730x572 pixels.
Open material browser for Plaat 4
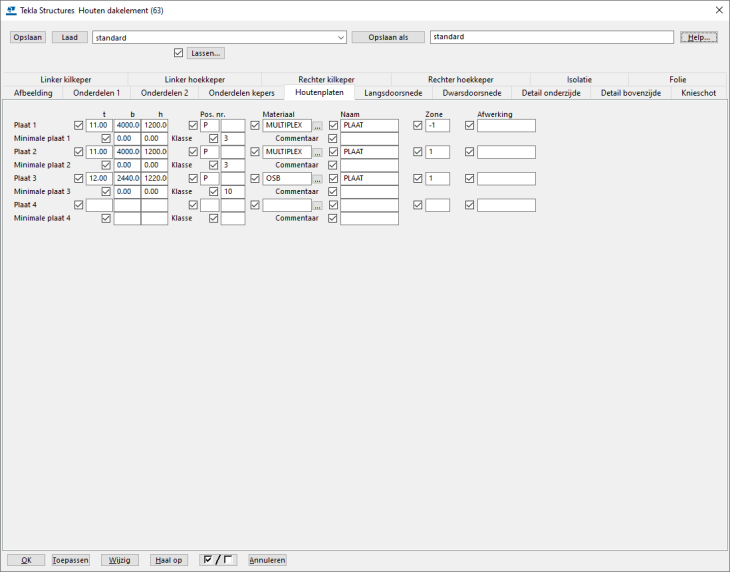[x=317, y=205]
